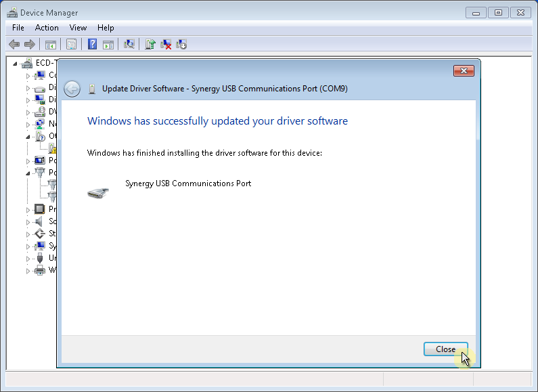Click the dialog title 'Update Driver Software - Synergy USB'
538x392 pixels.
tap(225, 89)
